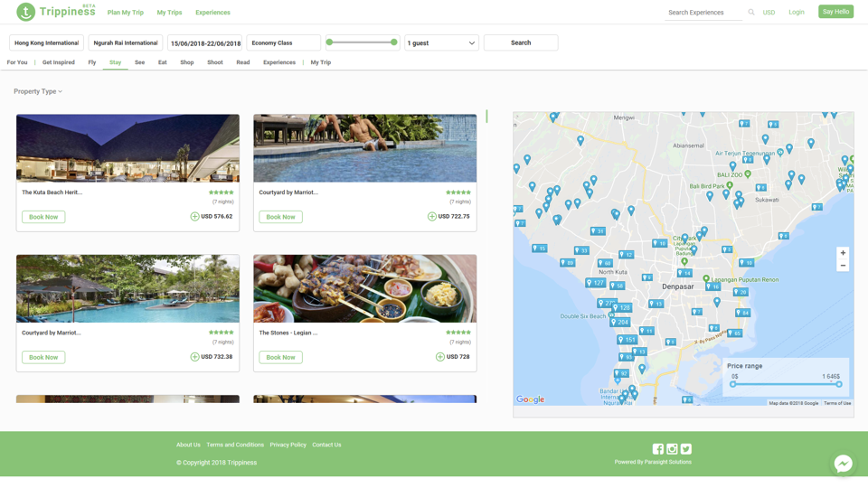Click plus icon beside USD 722.75
The height and width of the screenshot is (488, 868).
click(x=432, y=216)
